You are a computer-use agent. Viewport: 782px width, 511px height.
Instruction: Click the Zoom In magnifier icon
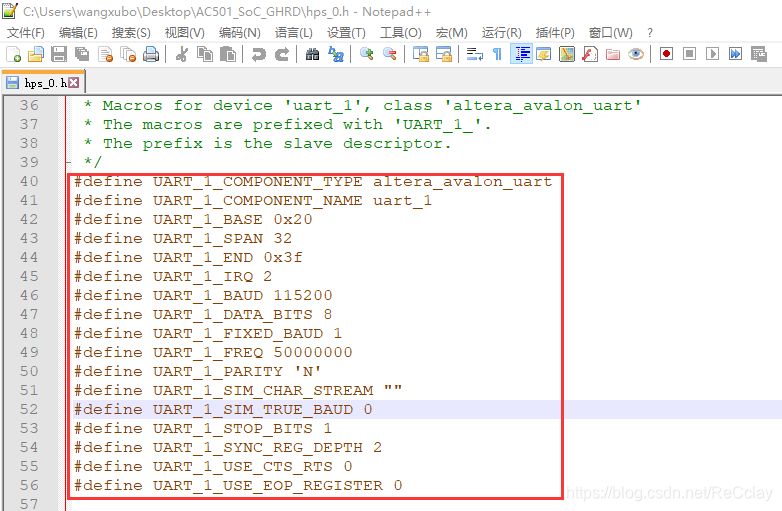pyautogui.click(x=367, y=54)
